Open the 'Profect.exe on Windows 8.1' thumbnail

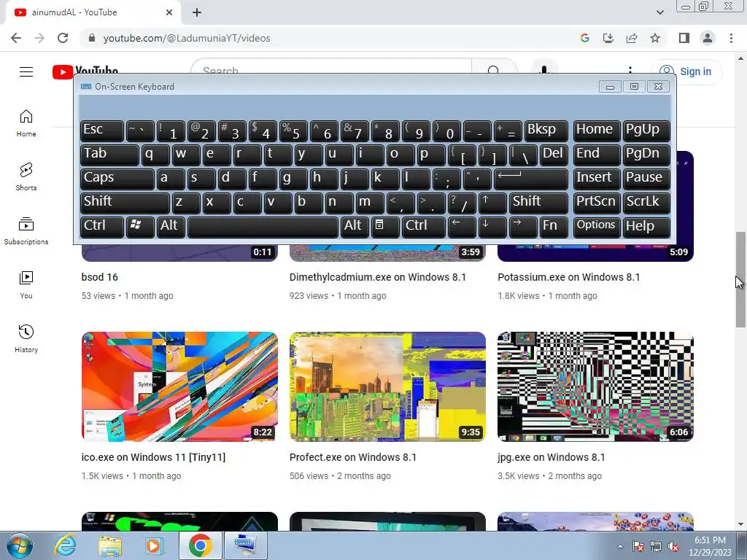pyautogui.click(x=388, y=386)
